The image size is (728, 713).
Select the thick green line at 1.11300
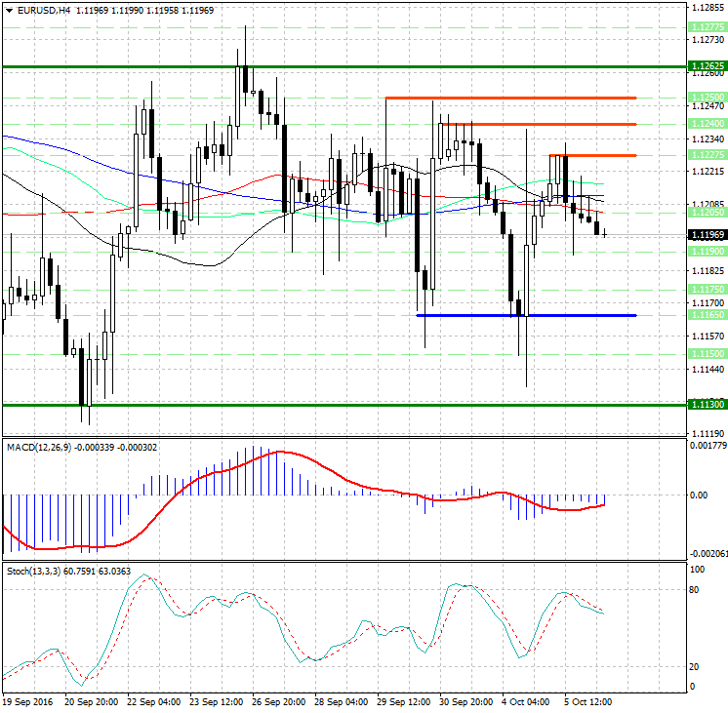344,405
